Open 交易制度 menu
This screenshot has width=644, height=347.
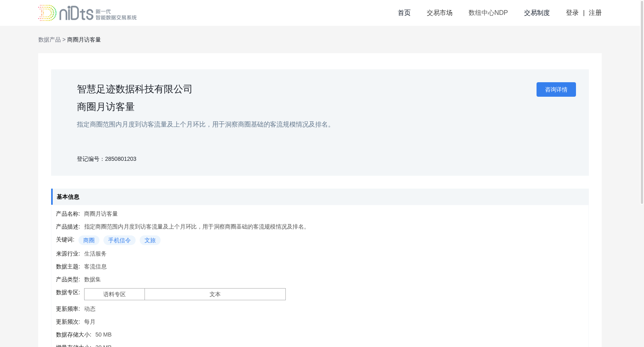coord(537,13)
